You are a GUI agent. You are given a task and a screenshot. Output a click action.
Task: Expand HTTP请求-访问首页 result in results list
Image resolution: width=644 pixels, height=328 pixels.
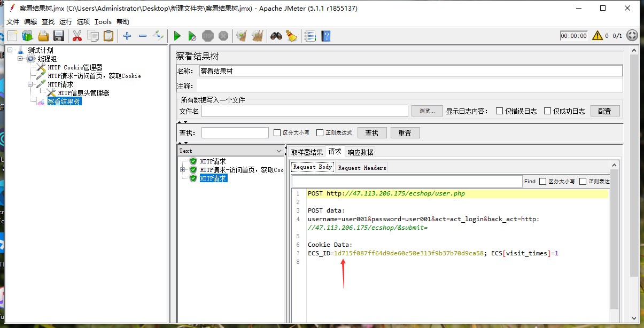[x=183, y=170]
